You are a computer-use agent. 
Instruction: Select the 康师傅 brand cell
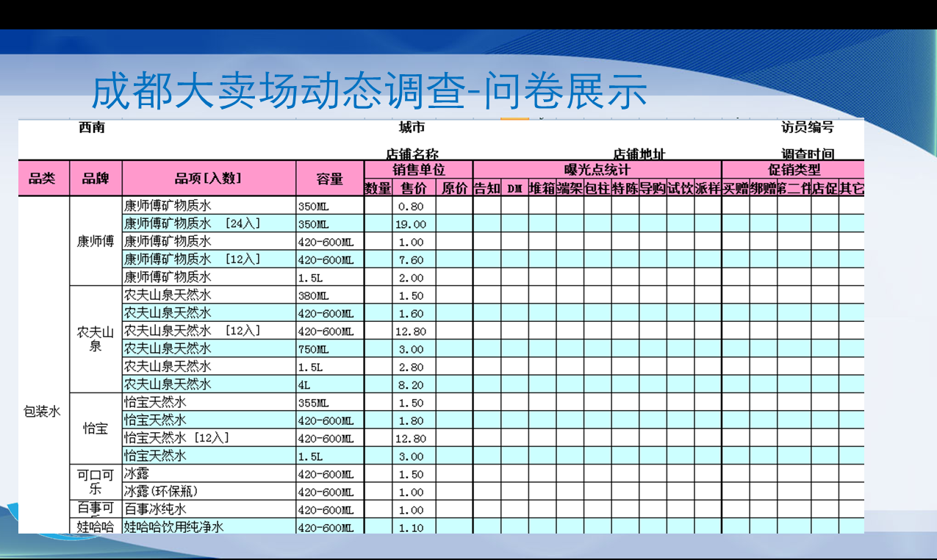click(96, 241)
